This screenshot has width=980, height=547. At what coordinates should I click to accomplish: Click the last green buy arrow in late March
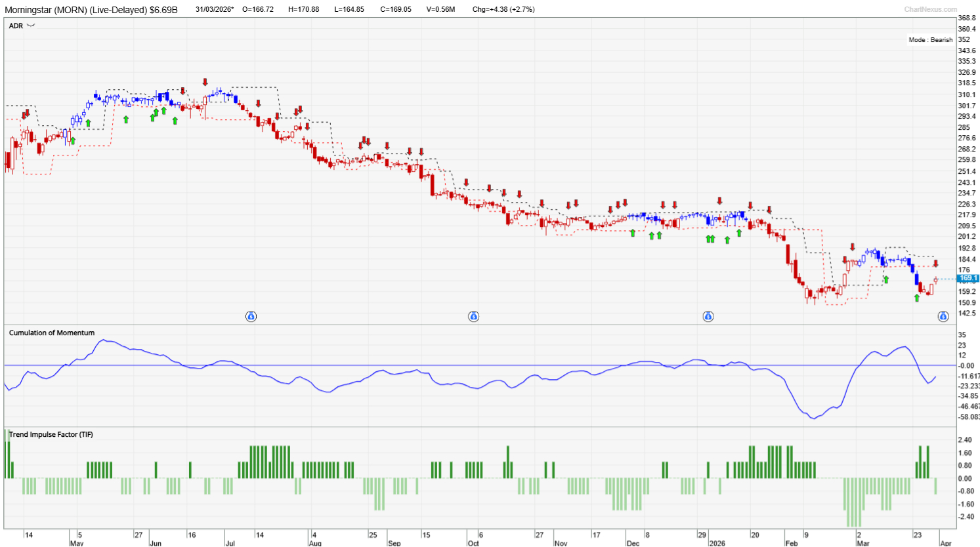pos(917,298)
